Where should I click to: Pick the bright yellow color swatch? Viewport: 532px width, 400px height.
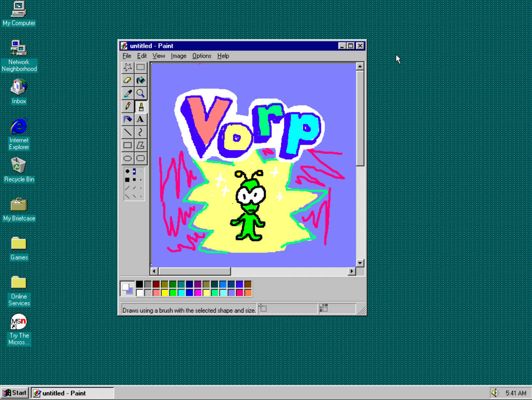click(x=165, y=292)
